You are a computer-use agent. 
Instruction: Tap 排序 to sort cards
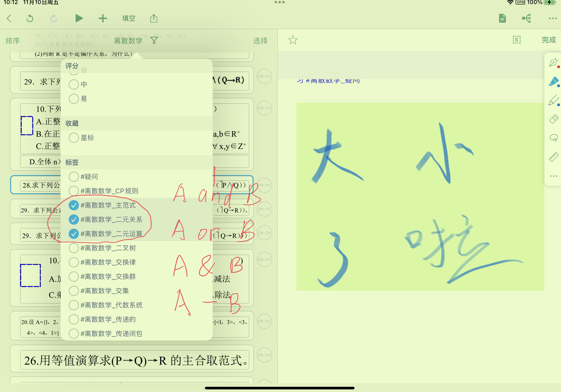tap(13, 41)
